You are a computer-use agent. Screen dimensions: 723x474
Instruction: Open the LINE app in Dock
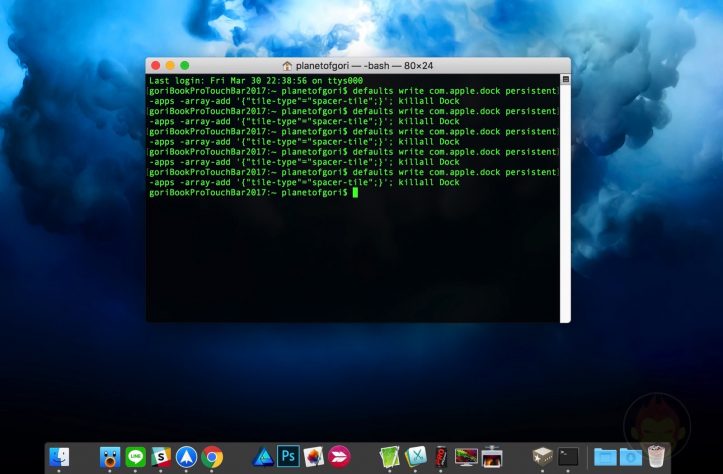point(136,457)
